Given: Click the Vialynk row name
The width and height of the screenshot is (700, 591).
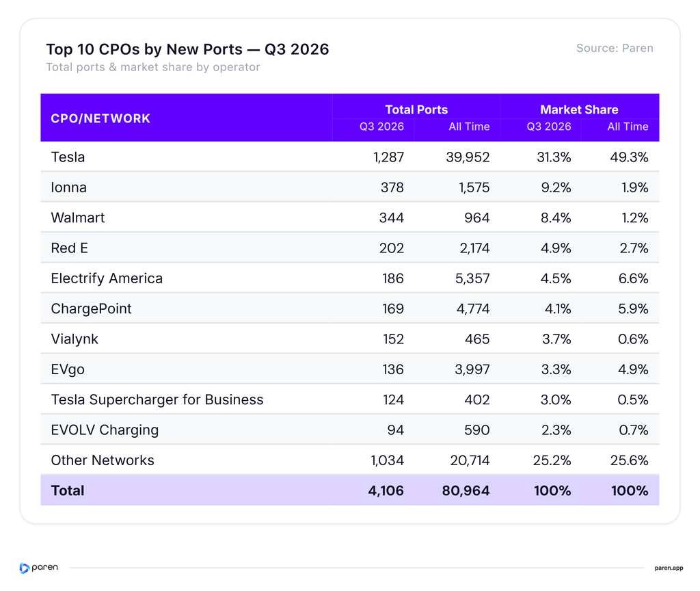Looking at the screenshot, I should coord(75,339).
